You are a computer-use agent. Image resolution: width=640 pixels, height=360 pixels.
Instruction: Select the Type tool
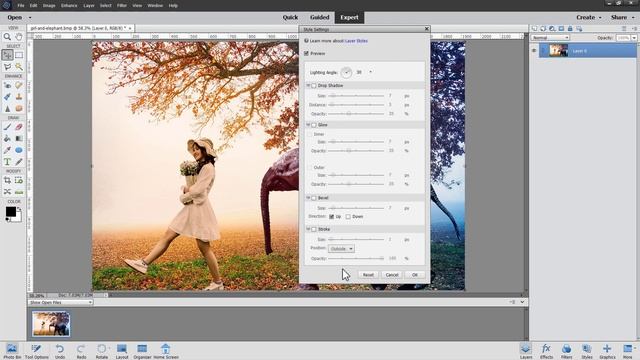point(7,162)
